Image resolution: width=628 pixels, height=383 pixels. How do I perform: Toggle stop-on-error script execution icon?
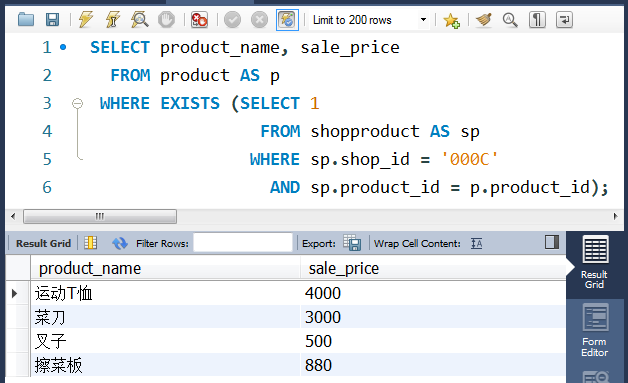point(199,19)
